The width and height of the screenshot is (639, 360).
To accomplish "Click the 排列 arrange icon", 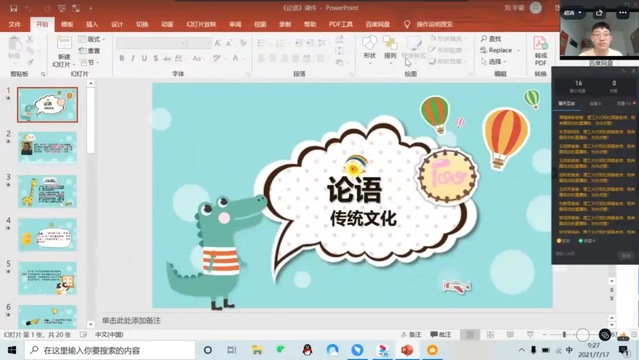I will coord(390,47).
